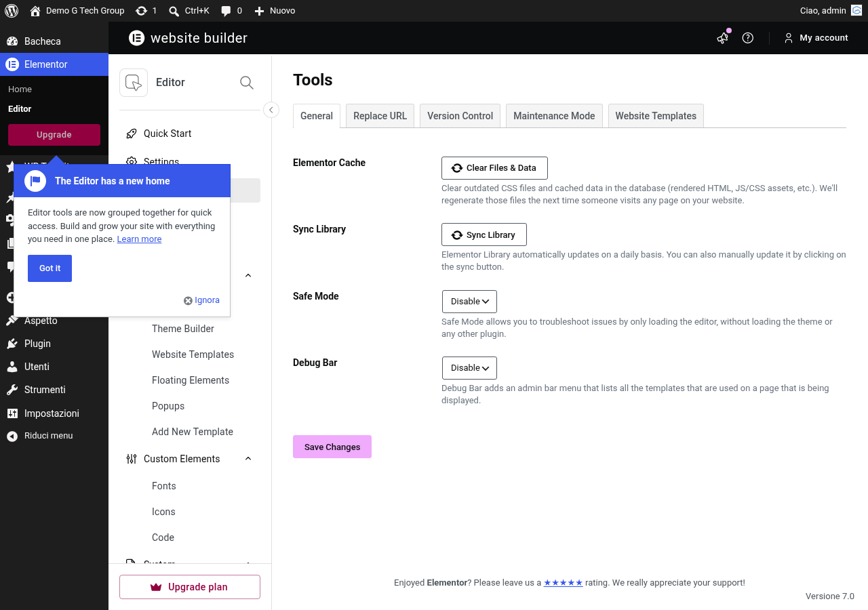Click the Upgrade plan button
This screenshot has width=868, height=610.
pyautogui.click(x=190, y=587)
